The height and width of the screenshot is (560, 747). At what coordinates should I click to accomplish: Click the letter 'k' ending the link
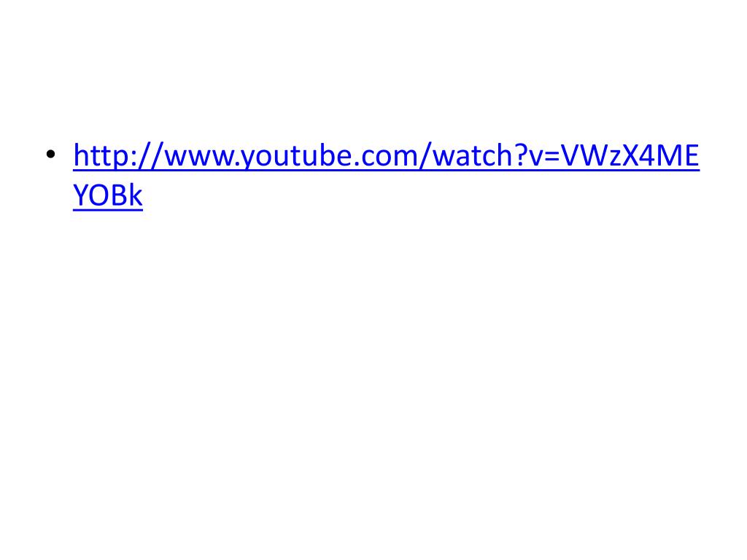[135, 195]
